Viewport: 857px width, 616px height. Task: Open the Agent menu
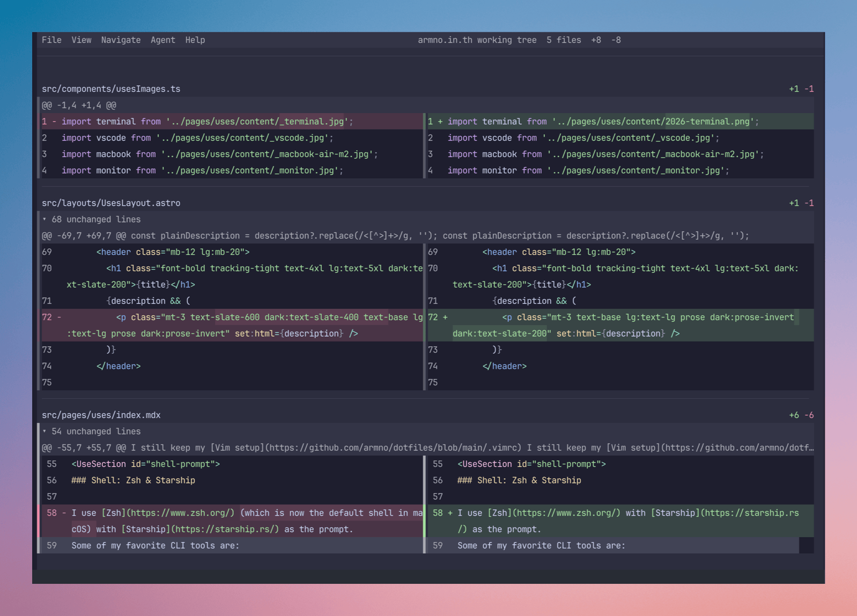[162, 40]
